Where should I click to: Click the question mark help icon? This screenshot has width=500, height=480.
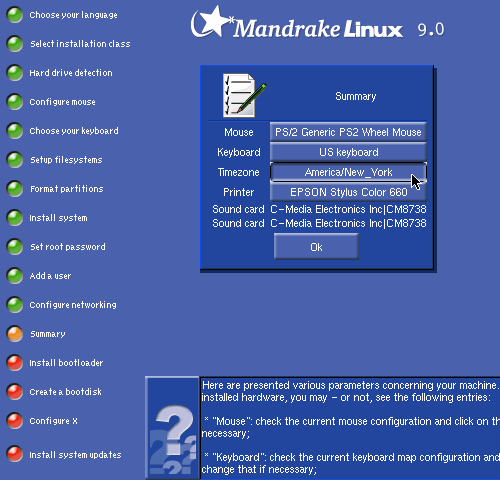(172, 428)
